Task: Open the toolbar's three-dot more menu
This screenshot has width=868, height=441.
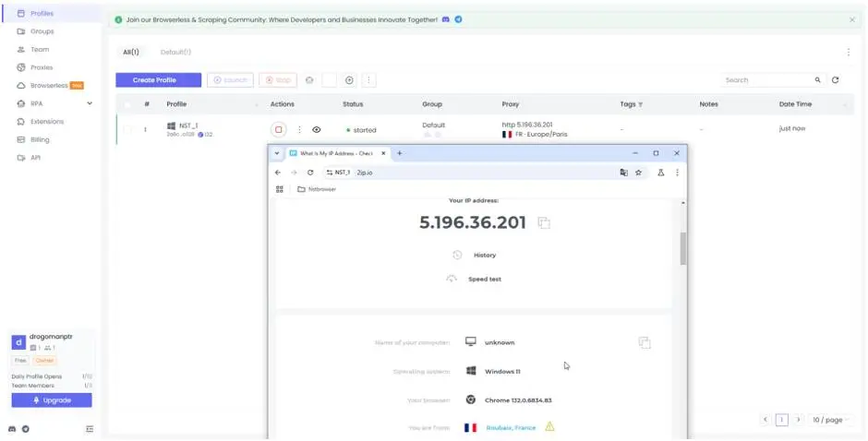Action: [368, 80]
